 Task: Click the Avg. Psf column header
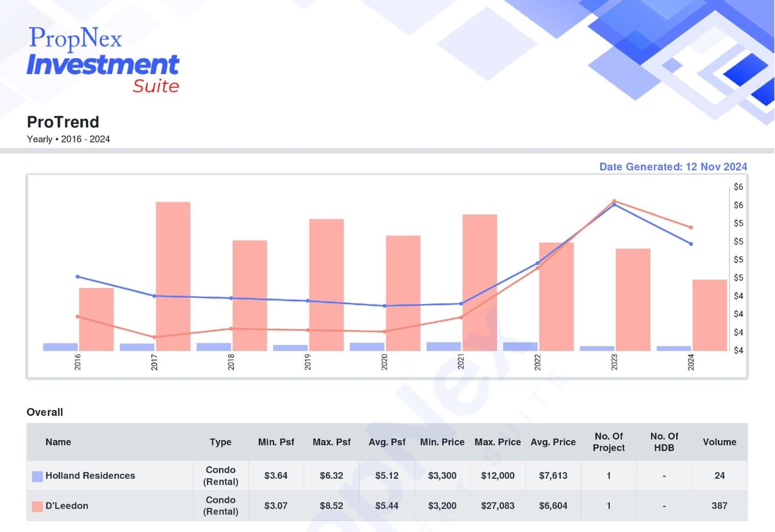(x=387, y=442)
